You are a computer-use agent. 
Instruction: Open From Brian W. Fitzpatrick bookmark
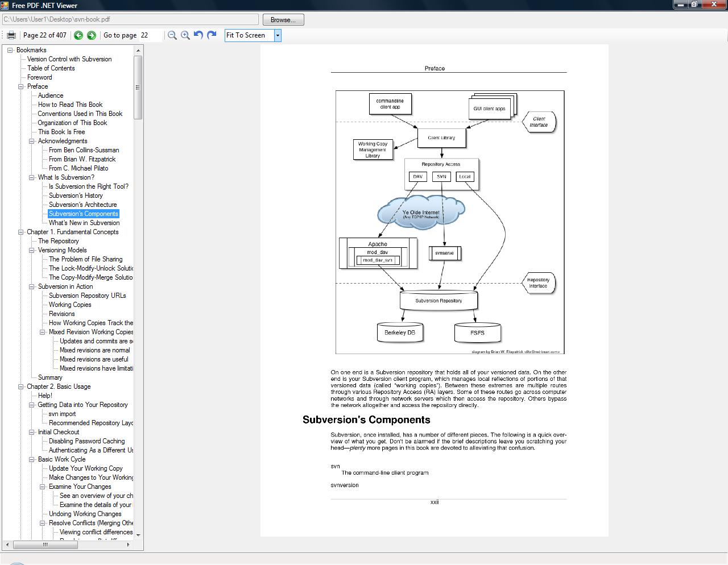coord(82,159)
